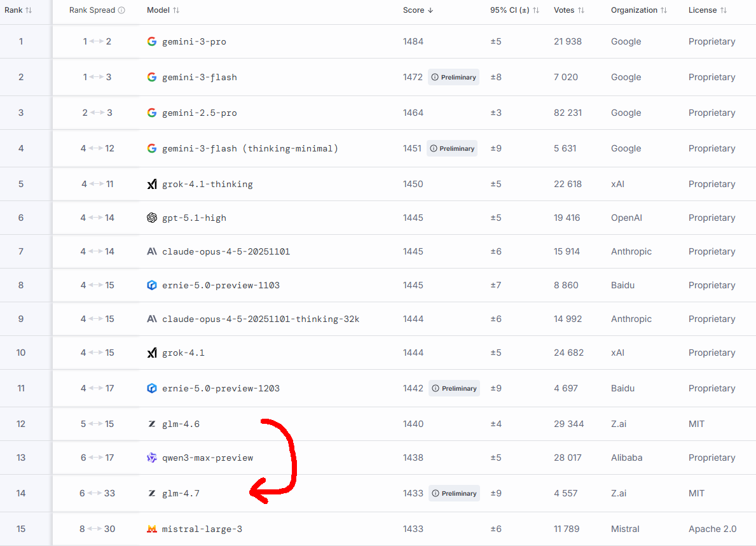The width and height of the screenshot is (756, 546).
Task: Open the claude-opus-4-5-20251101 model name in rank 7
Action: (226, 251)
